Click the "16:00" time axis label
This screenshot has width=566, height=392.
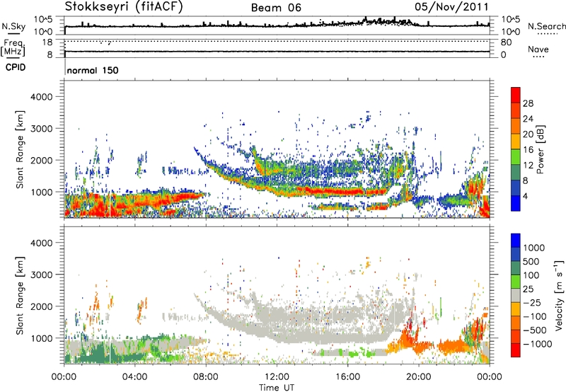tap(347, 377)
